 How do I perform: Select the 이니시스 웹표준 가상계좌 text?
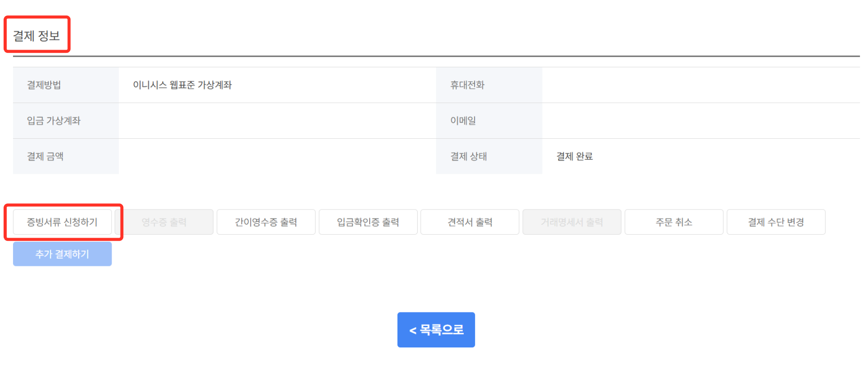(x=182, y=85)
